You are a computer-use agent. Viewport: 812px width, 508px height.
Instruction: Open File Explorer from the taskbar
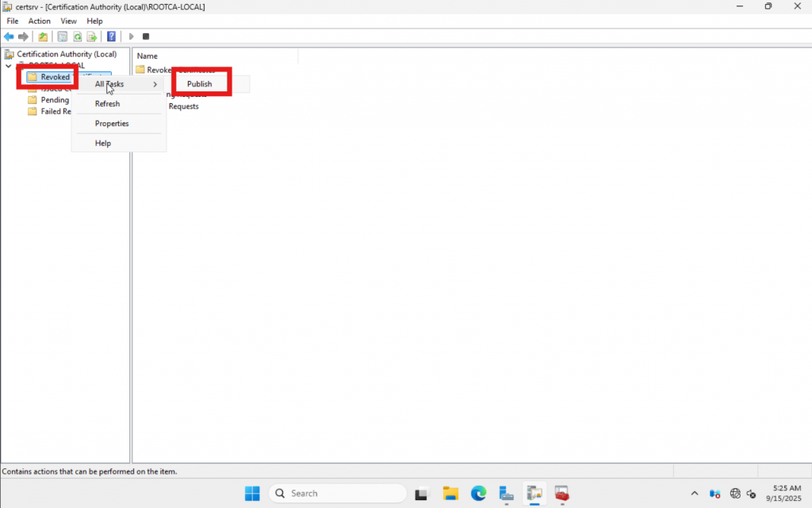coord(450,493)
